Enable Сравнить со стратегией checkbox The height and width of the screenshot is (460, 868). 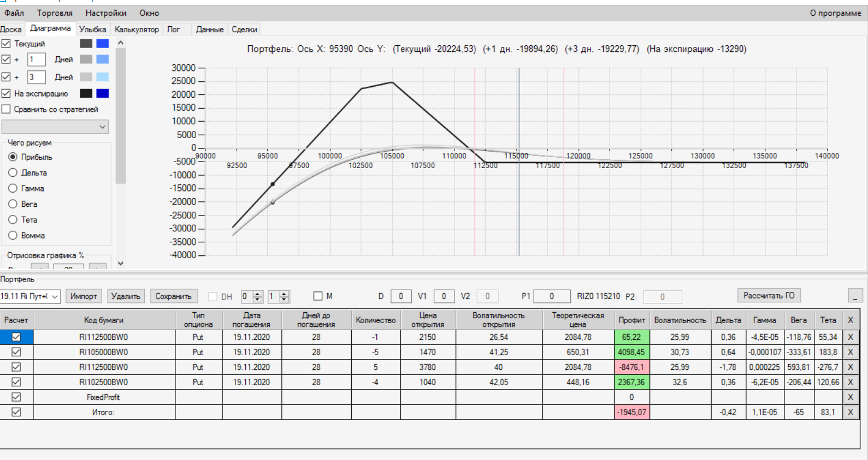click(x=6, y=109)
